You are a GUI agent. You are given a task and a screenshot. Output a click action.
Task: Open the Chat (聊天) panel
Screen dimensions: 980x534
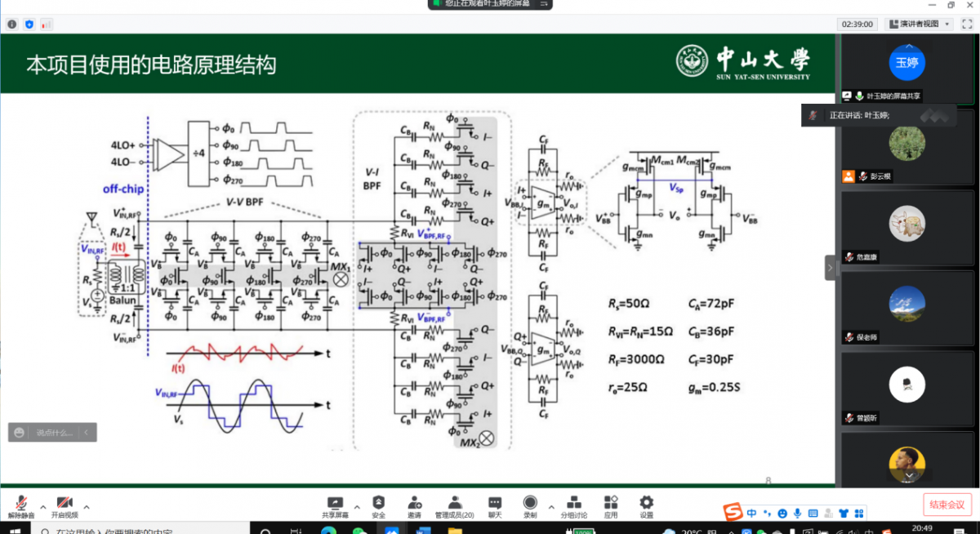click(494, 506)
